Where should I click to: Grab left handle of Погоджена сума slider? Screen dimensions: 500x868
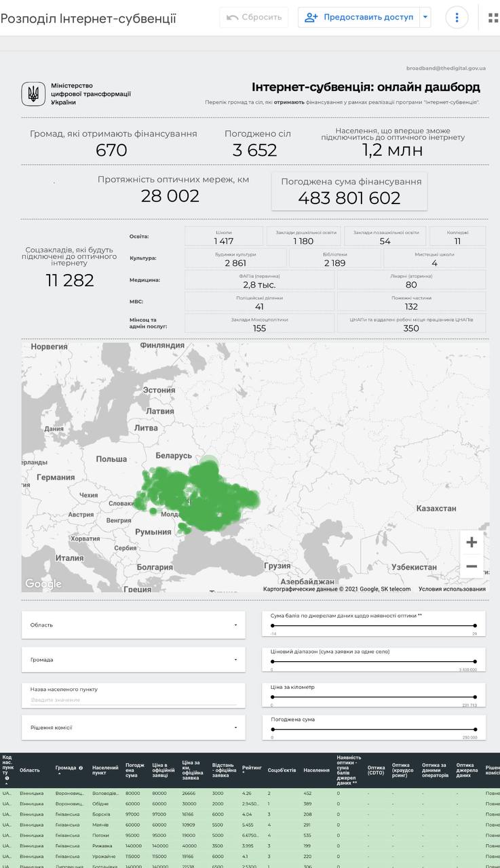tap(272, 730)
